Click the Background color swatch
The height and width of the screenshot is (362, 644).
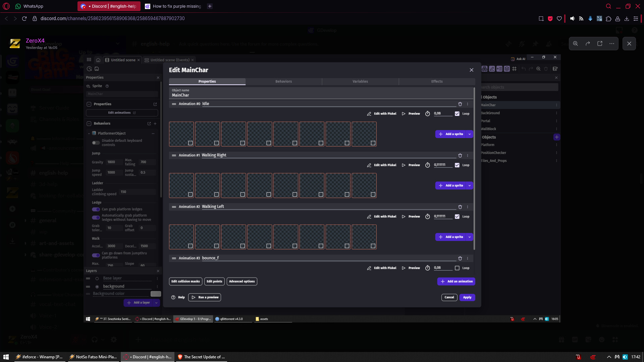click(156, 294)
